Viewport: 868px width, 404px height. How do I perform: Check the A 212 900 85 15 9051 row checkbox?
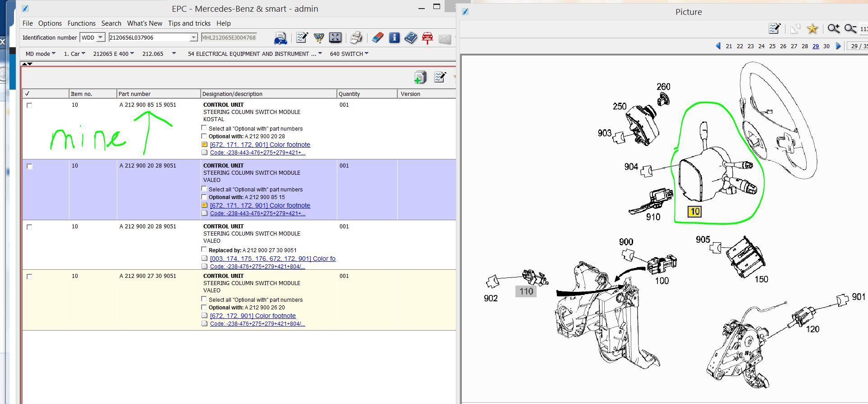(29, 105)
